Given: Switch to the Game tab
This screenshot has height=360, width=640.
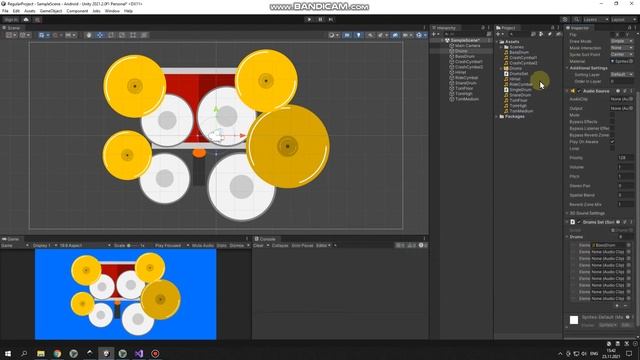Looking at the screenshot, I should point(11,239).
